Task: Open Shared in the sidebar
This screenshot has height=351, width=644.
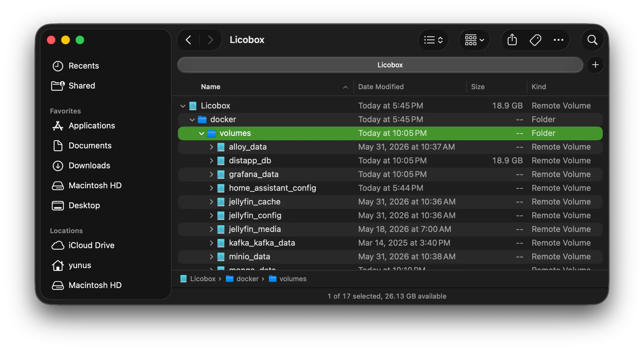Action: pyautogui.click(x=73, y=86)
